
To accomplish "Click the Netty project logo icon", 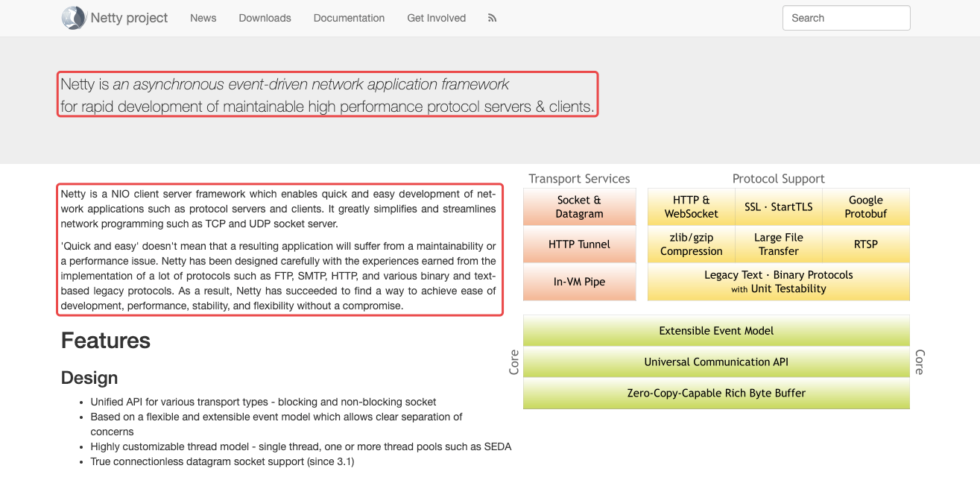I will [74, 18].
